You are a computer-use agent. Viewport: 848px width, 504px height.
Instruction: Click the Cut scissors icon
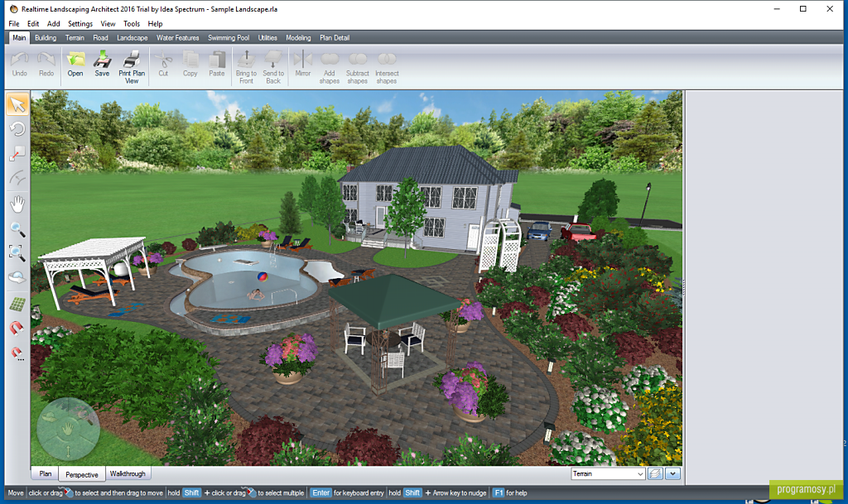(x=163, y=65)
